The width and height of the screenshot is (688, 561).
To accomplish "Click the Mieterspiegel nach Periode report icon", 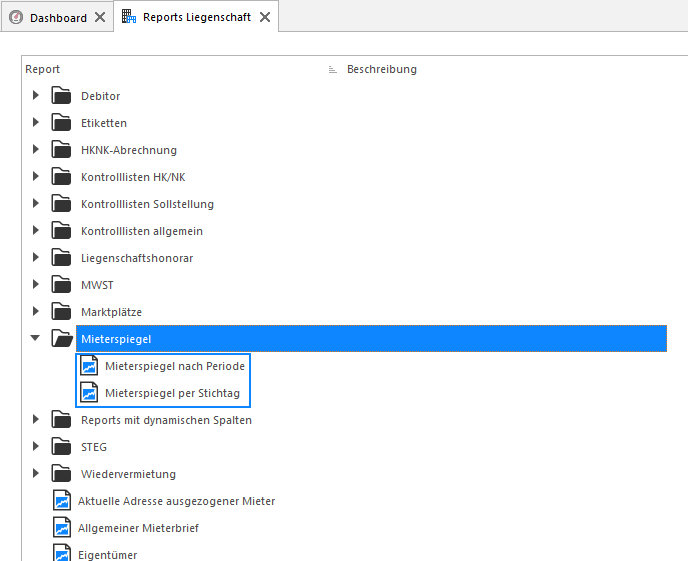I will click(x=89, y=365).
